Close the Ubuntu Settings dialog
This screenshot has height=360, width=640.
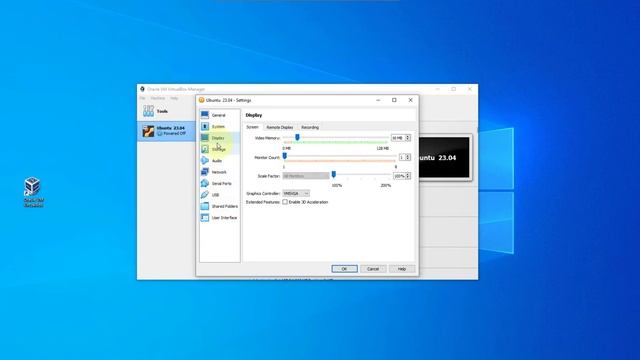click(411, 100)
